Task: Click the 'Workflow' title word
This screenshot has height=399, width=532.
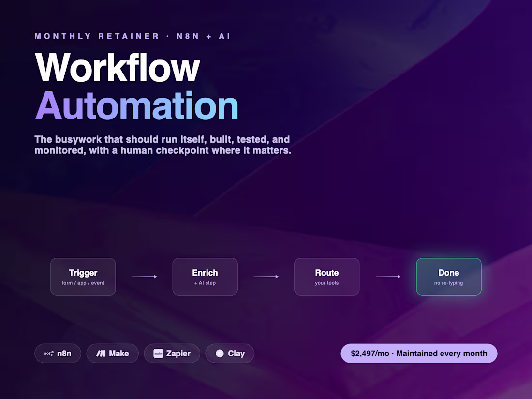Action: [118, 68]
